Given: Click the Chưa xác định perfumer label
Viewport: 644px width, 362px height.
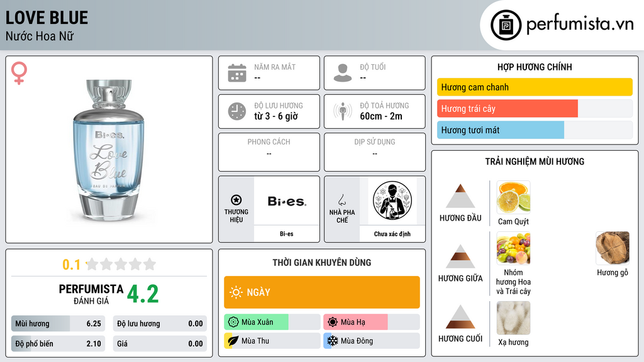Looking at the screenshot, I should [392, 234].
